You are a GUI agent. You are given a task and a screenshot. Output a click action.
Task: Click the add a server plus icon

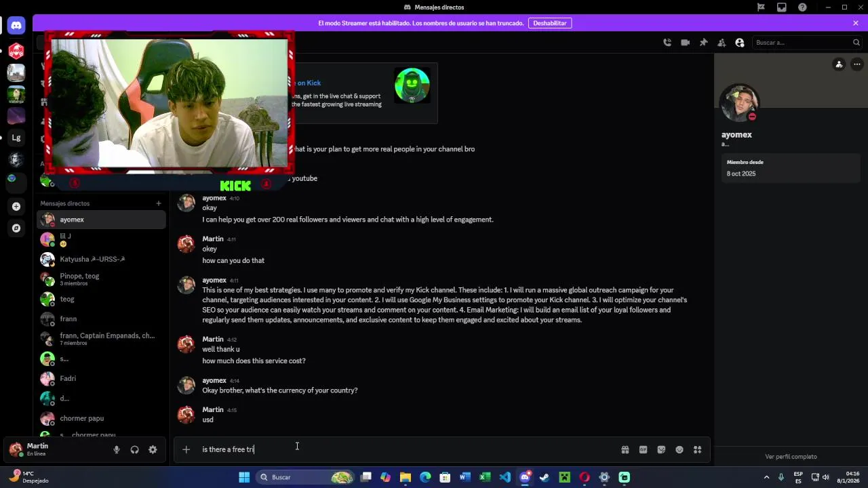tap(16, 206)
